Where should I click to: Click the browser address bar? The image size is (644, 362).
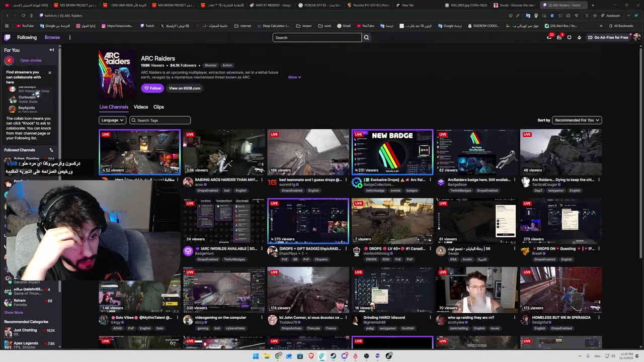272,16
